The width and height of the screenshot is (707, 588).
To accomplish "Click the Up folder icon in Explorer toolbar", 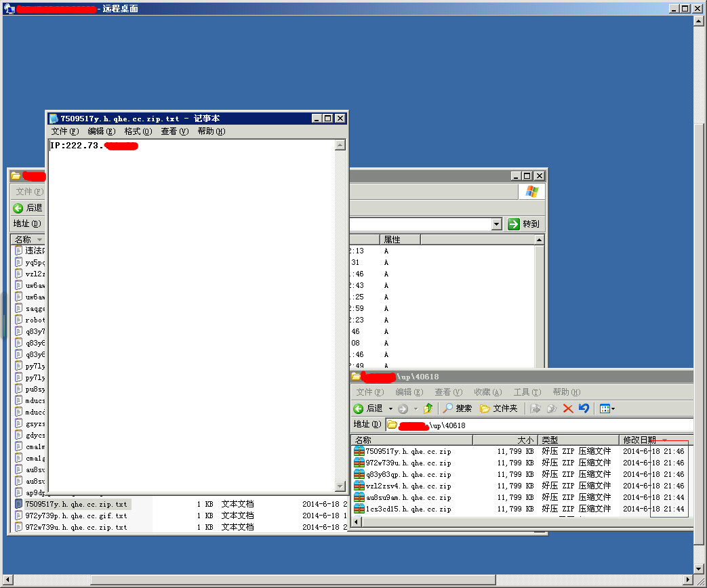I will (x=428, y=408).
